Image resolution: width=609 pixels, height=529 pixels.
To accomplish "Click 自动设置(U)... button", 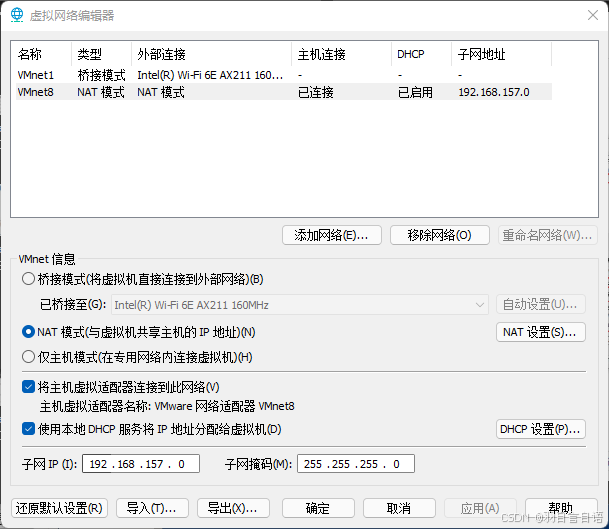I will pyautogui.click(x=541, y=304).
